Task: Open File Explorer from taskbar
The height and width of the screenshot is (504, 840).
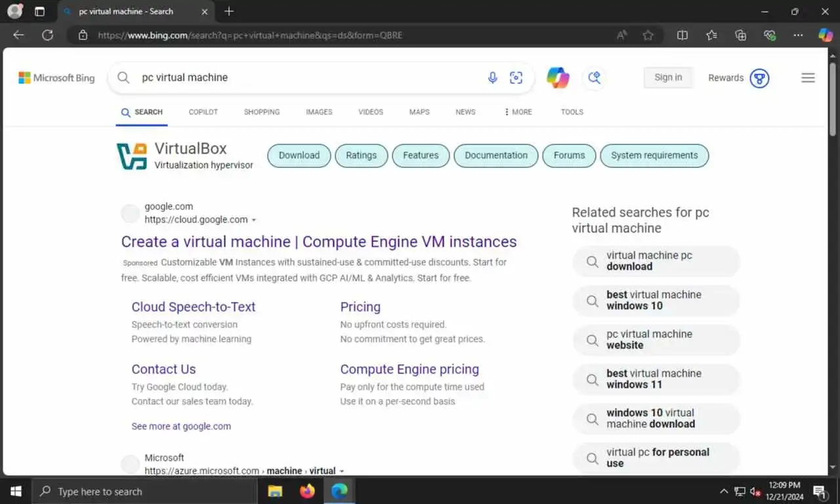Action: [275, 491]
